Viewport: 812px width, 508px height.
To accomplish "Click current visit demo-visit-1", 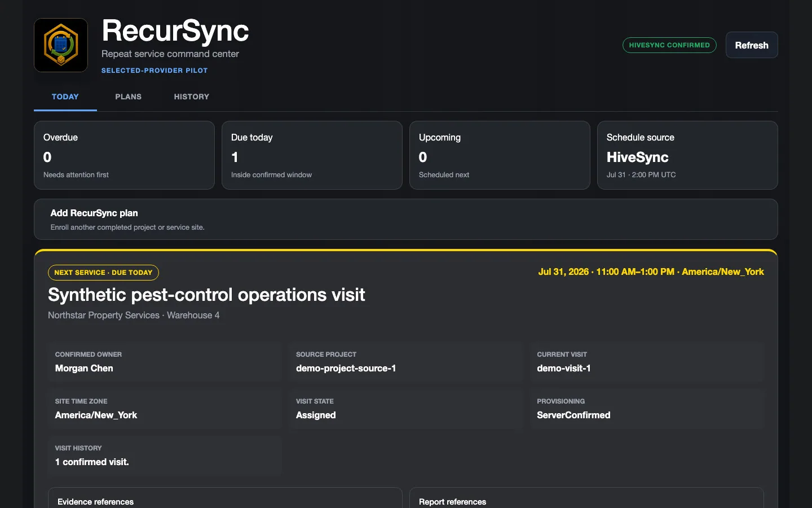I will coord(564,368).
